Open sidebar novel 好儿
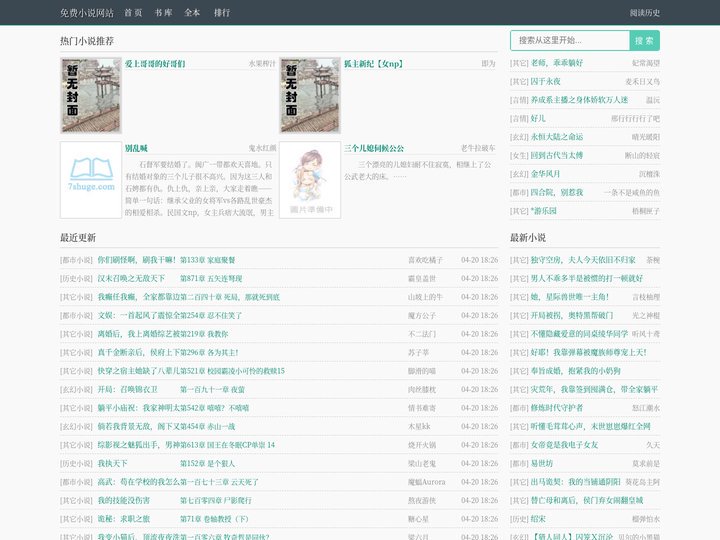Screen dimensions: 720x540 (x=538, y=118)
